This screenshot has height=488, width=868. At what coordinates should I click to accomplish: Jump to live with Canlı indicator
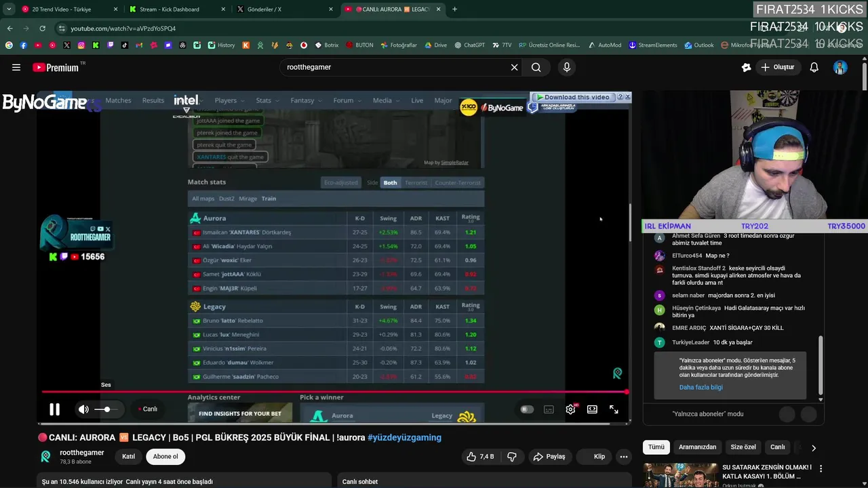(x=148, y=409)
